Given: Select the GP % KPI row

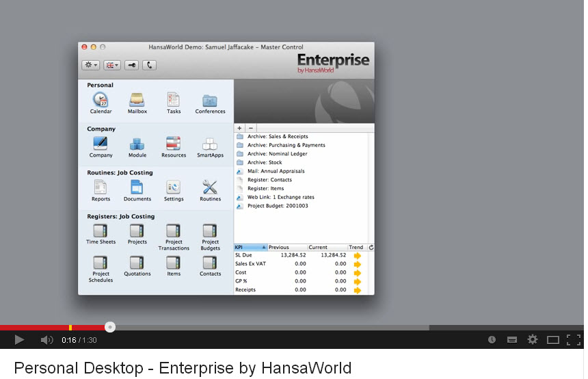Looking at the screenshot, I should point(301,281).
